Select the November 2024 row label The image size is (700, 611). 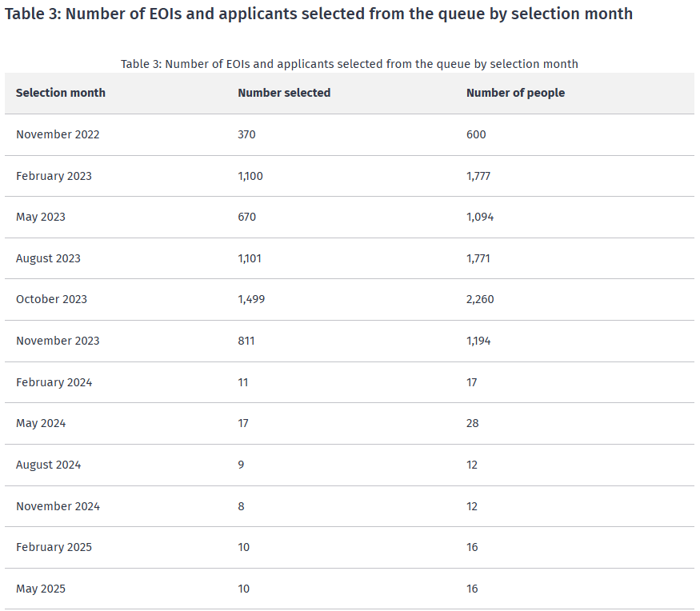[58, 506]
